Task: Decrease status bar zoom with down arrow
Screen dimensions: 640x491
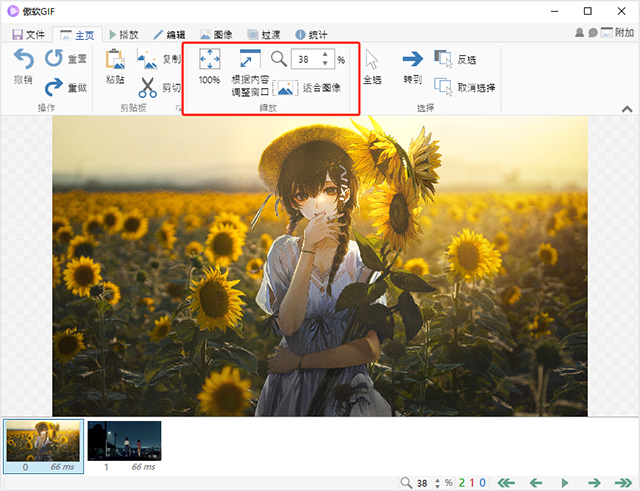Action: pos(437,486)
